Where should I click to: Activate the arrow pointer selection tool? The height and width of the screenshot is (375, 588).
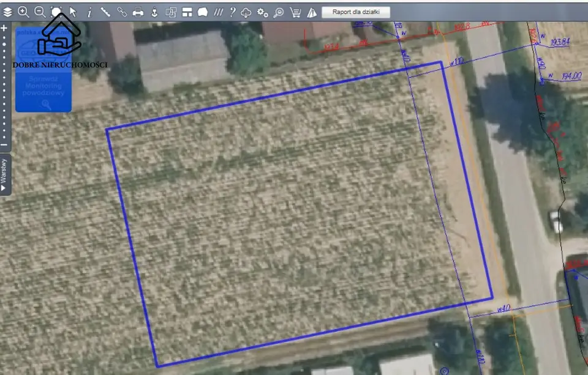pyautogui.click(x=73, y=12)
